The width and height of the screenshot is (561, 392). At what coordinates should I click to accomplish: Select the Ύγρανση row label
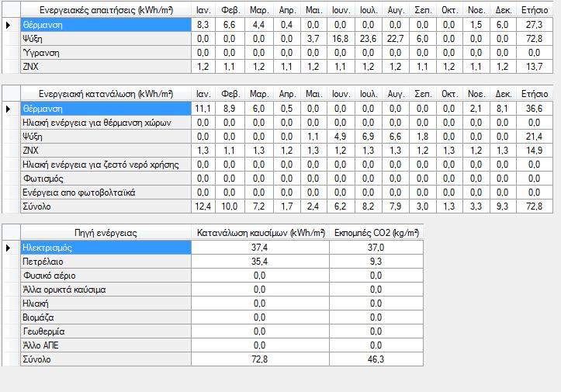(x=106, y=53)
